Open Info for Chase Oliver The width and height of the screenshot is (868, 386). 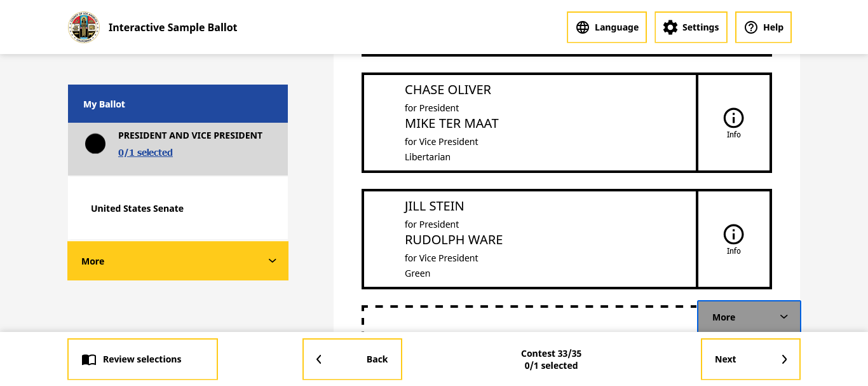click(x=733, y=123)
